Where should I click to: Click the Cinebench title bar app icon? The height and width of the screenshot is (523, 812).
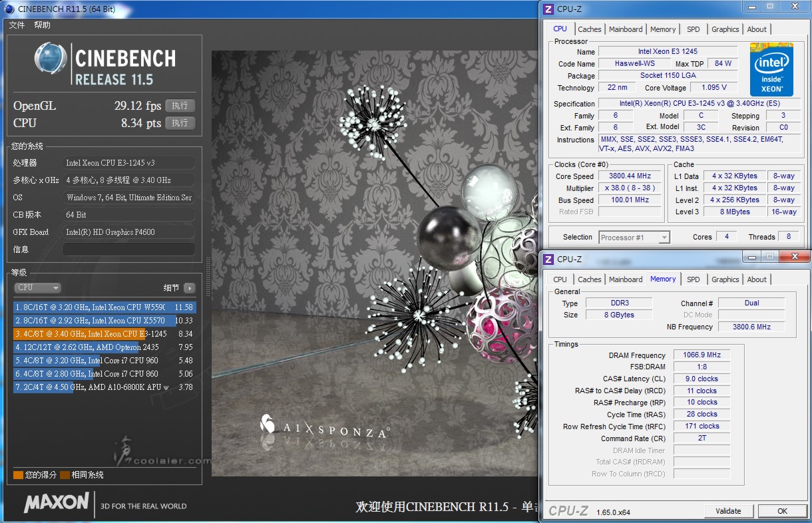pos(9,9)
